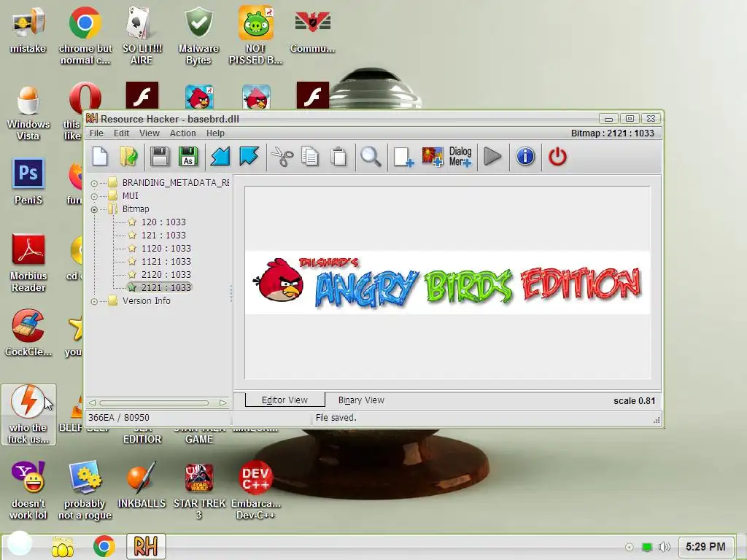Collapse the Bitmap tree node

click(x=94, y=209)
